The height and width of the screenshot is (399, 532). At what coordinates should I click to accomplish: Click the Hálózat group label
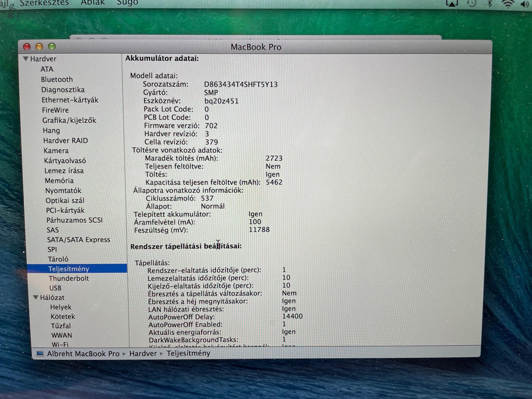52,297
